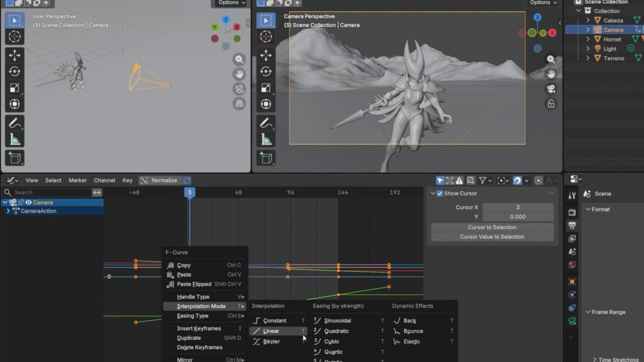Select the Move tool in left viewport
Image resolution: width=644 pixels, height=362 pixels.
pyautogui.click(x=14, y=55)
